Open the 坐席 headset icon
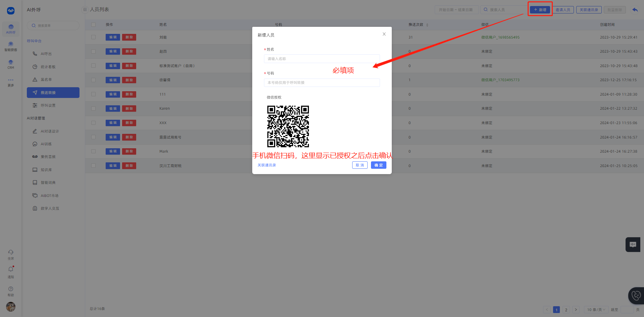The width and height of the screenshot is (644, 317). 11,255
